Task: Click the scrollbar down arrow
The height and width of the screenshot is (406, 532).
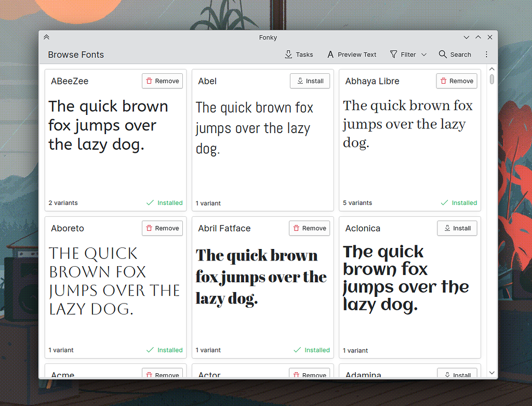Action: (x=491, y=373)
